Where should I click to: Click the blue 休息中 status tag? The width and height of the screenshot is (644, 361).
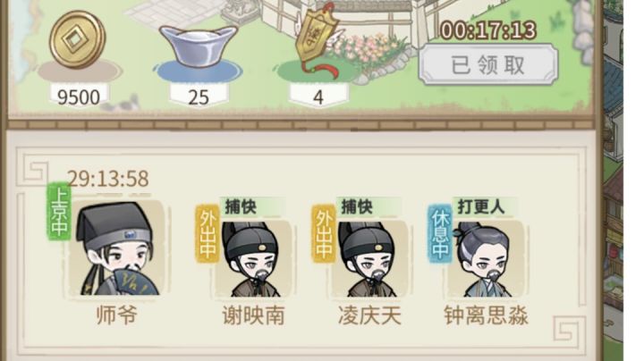tap(440, 233)
